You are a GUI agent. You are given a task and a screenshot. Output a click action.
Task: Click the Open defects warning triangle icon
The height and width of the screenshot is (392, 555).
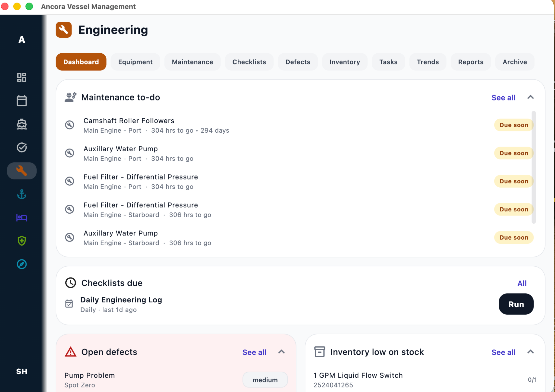[71, 352]
